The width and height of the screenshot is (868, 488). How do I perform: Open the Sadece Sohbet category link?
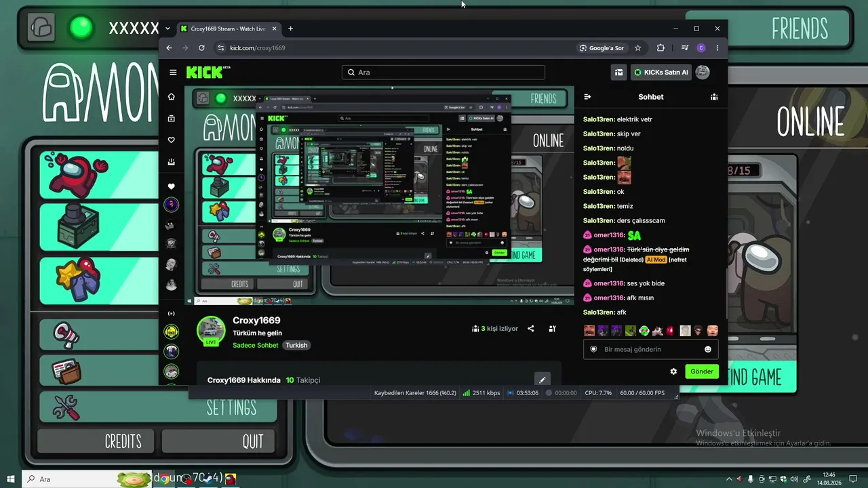(256, 345)
